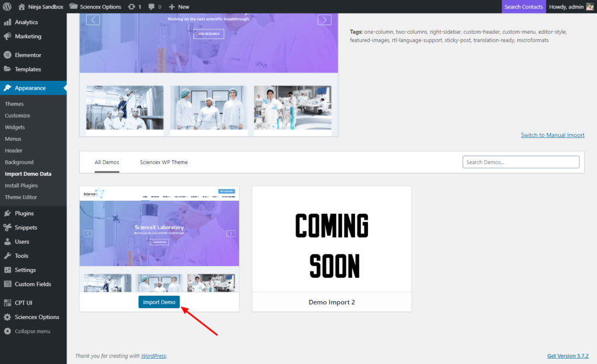Click the Snippets scissors icon
Image resolution: width=597 pixels, height=364 pixels.
[x=8, y=227]
